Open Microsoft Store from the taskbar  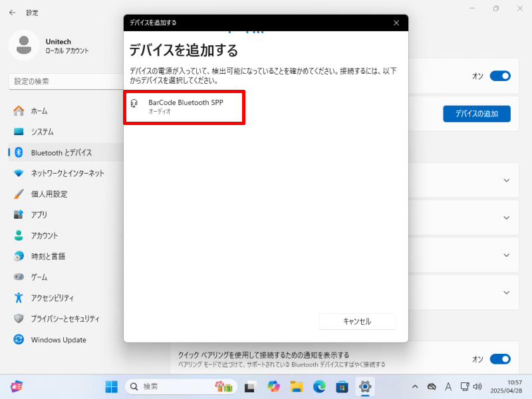click(x=342, y=386)
